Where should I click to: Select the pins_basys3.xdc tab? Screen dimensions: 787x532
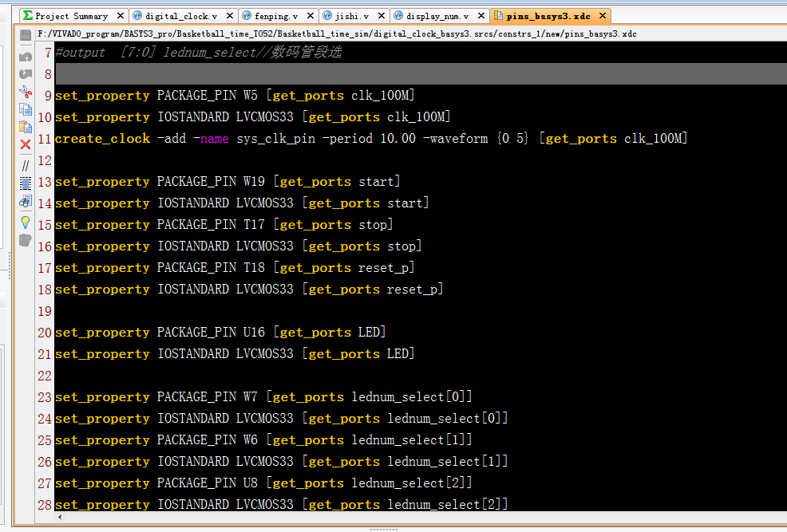click(x=548, y=16)
